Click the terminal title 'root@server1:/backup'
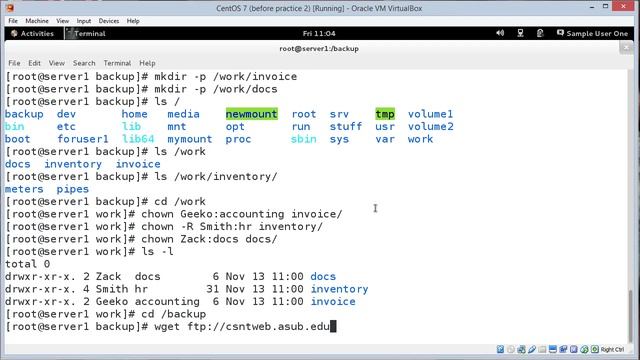The width and height of the screenshot is (640, 360). click(x=319, y=49)
